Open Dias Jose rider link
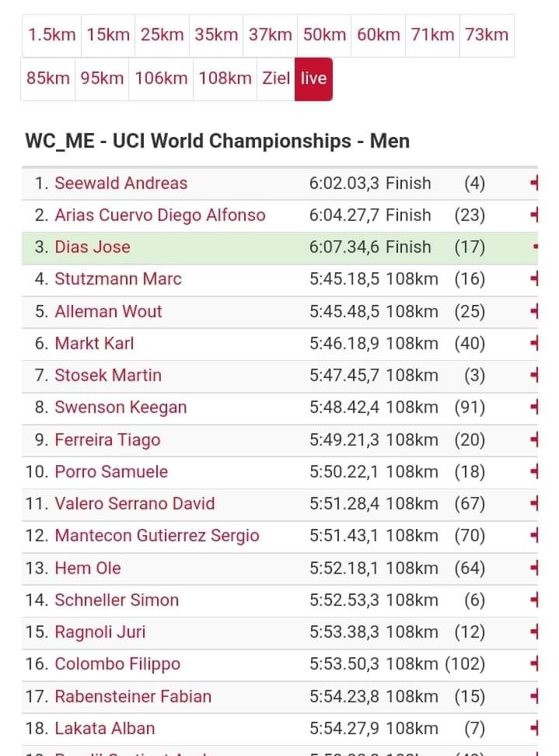The image size is (559, 756). (93, 247)
